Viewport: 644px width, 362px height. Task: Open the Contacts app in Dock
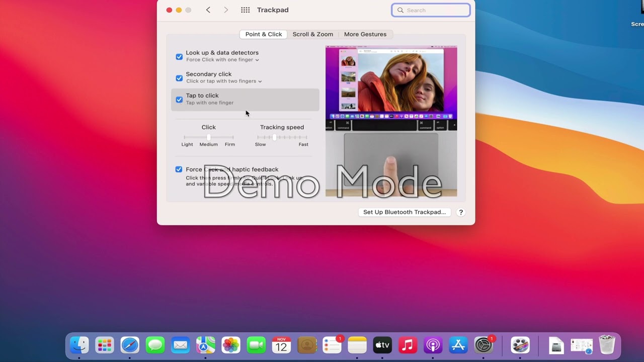[x=307, y=345]
